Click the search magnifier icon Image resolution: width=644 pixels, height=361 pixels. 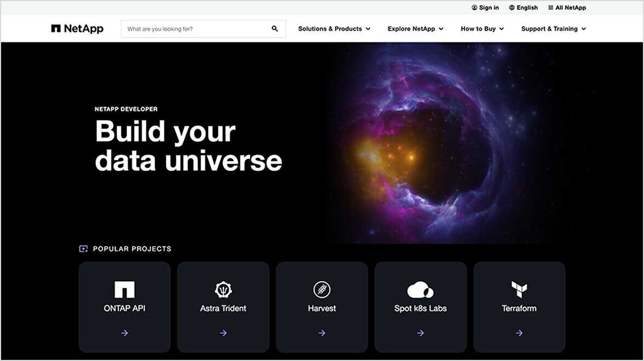coord(274,28)
